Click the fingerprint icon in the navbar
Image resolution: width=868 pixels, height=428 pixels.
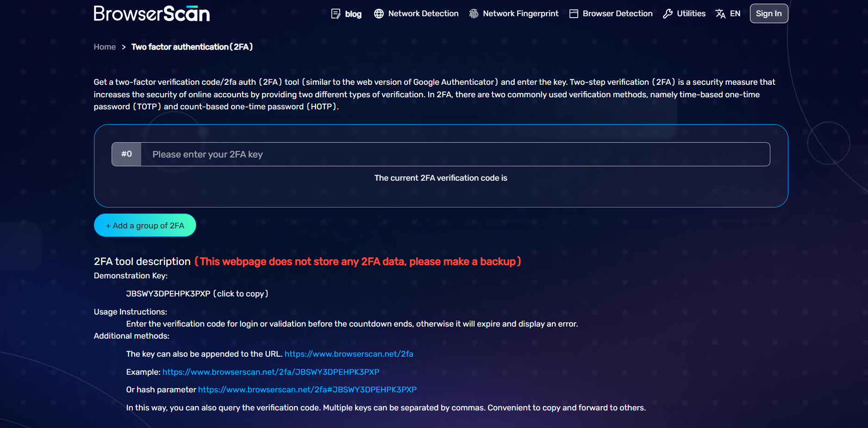point(474,14)
